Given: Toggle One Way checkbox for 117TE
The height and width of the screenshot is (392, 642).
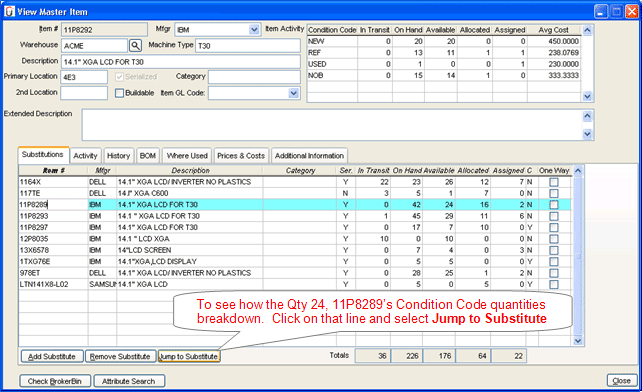Looking at the screenshot, I should (554, 193).
